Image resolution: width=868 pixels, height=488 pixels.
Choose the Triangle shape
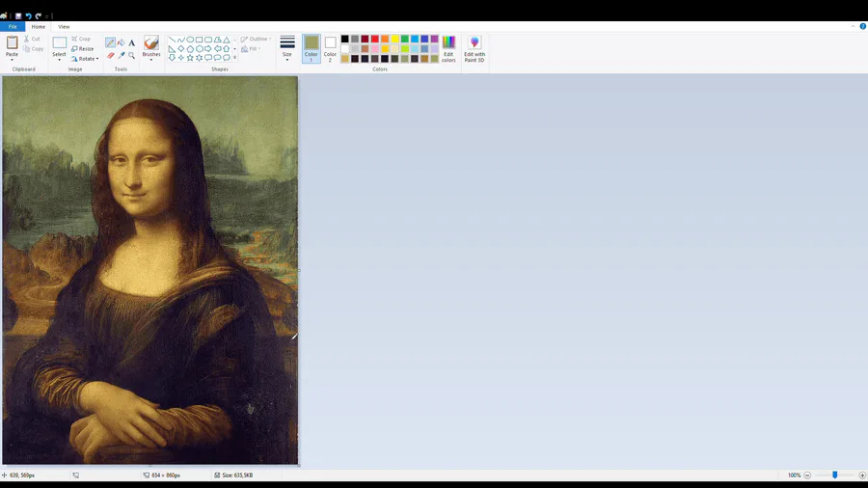[227, 40]
